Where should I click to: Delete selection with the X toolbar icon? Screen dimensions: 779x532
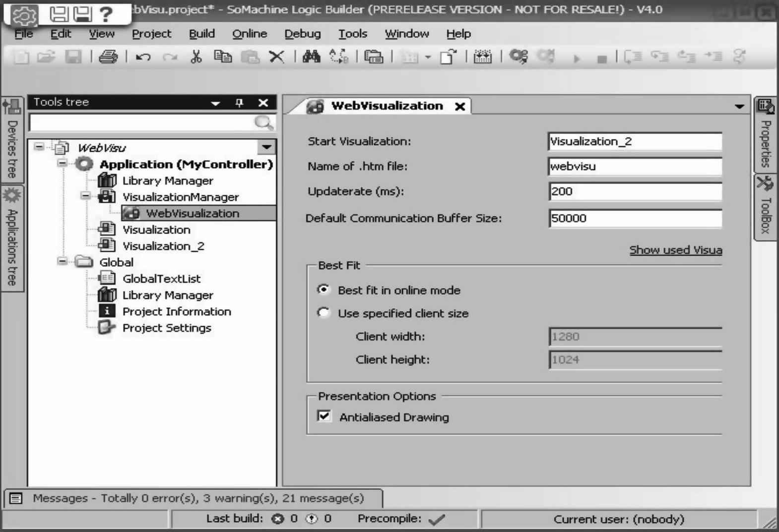click(276, 57)
